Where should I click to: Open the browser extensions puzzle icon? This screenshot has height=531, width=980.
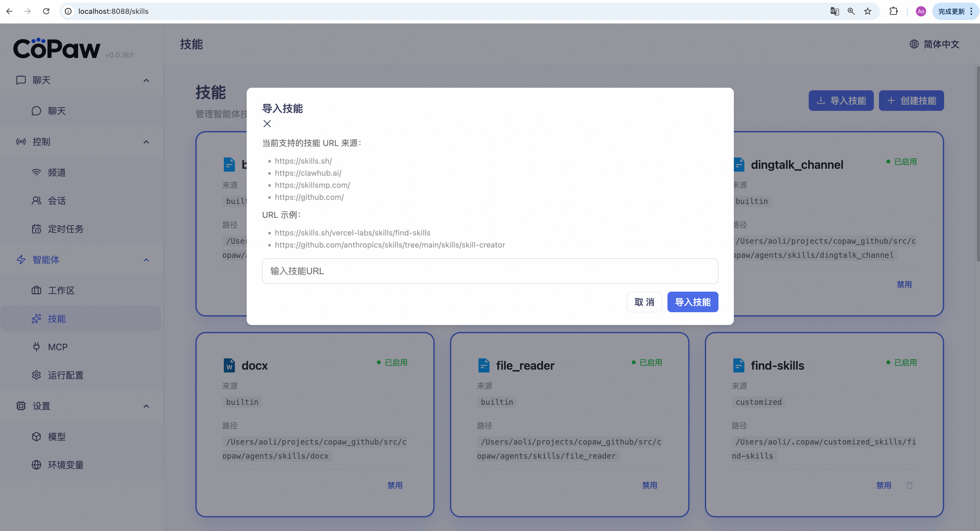click(x=894, y=12)
